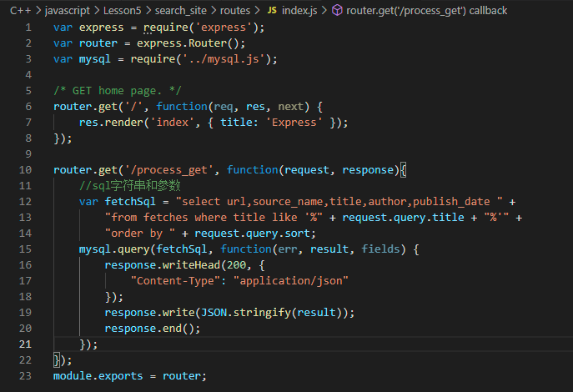The height and width of the screenshot is (392, 573).
Task: Click request.query.title on line 13
Action: (x=403, y=218)
